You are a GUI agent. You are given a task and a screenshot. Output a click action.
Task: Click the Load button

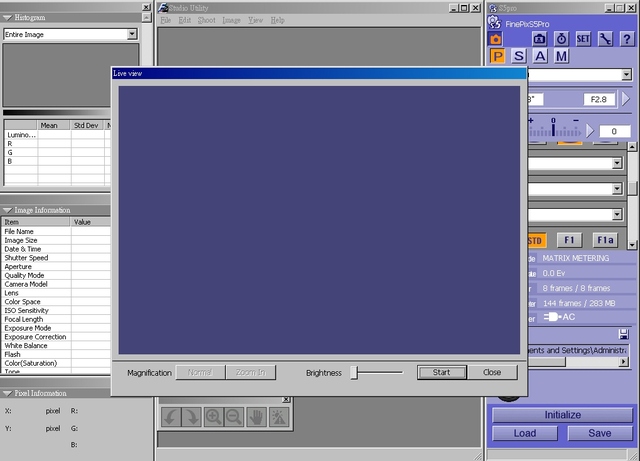525,433
